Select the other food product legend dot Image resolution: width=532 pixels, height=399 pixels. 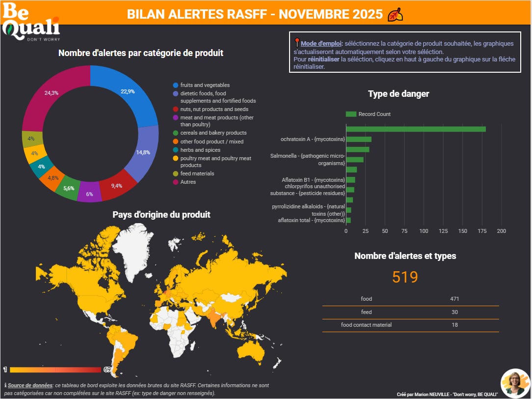tap(175, 142)
